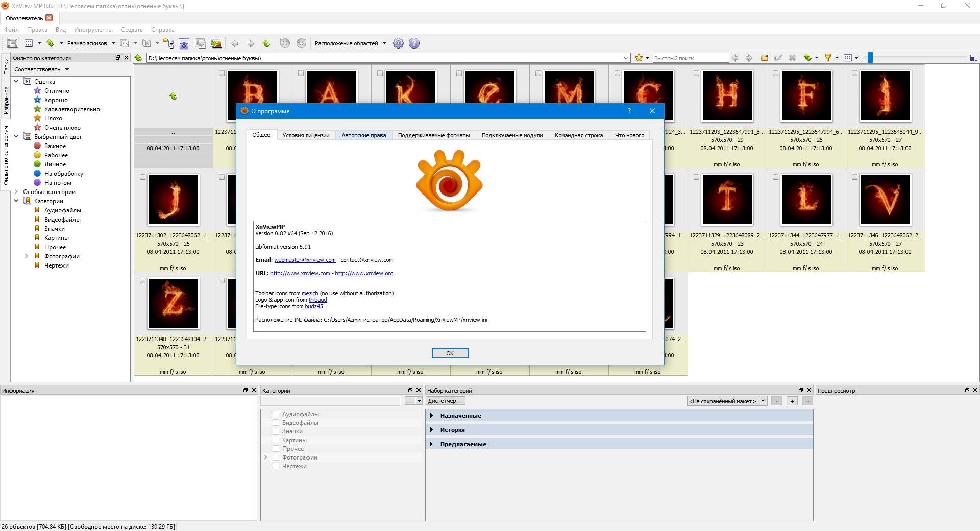Go back with the left arrow in main toolbar
The image size is (980, 531).
pos(235,43)
